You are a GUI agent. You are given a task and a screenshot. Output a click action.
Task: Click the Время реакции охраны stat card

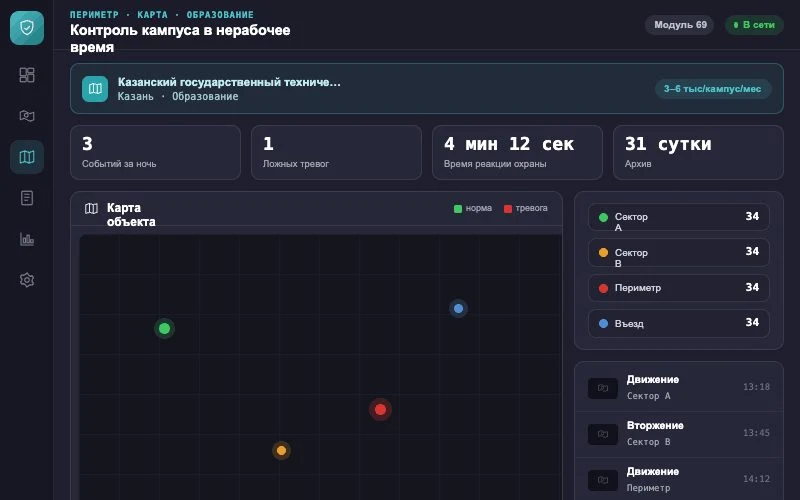517,153
